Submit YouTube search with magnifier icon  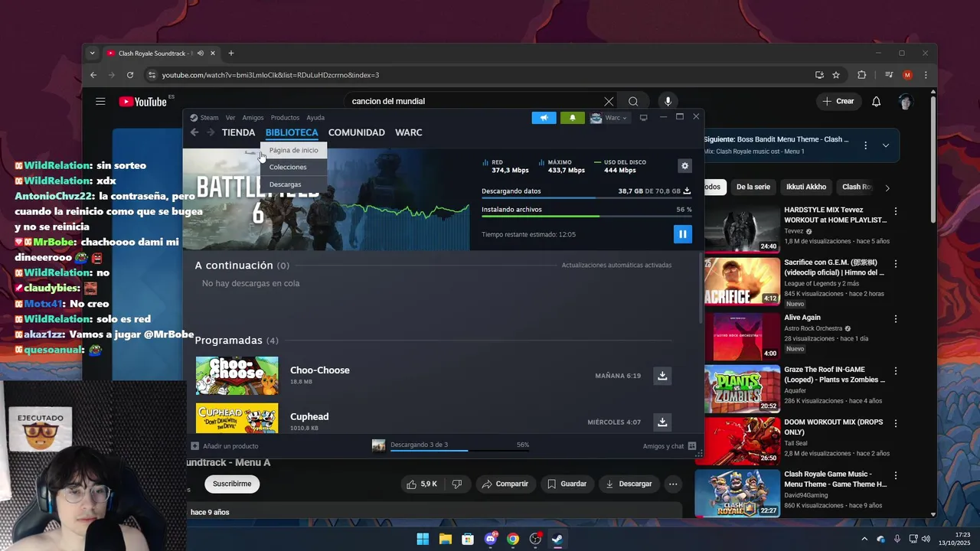coord(633,101)
